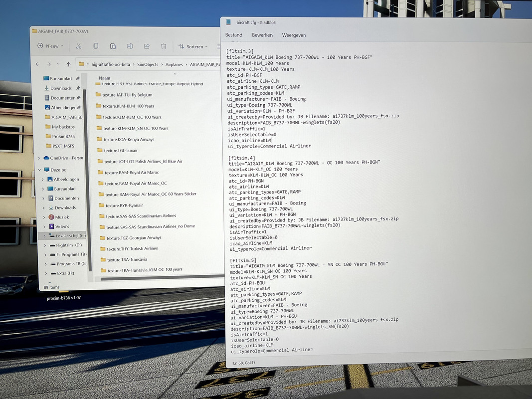
Task: Collapse the Deze pc tree node
Action: pyautogui.click(x=39, y=170)
